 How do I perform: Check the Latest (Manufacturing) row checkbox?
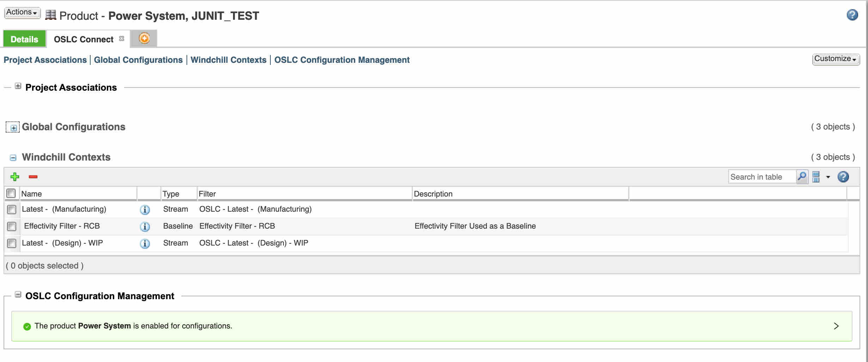12,210
